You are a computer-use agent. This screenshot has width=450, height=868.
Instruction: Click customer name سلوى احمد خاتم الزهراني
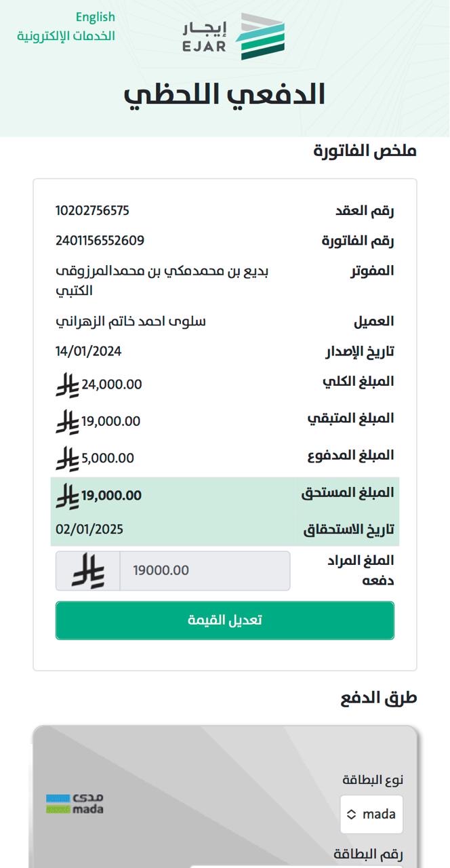[x=130, y=321]
